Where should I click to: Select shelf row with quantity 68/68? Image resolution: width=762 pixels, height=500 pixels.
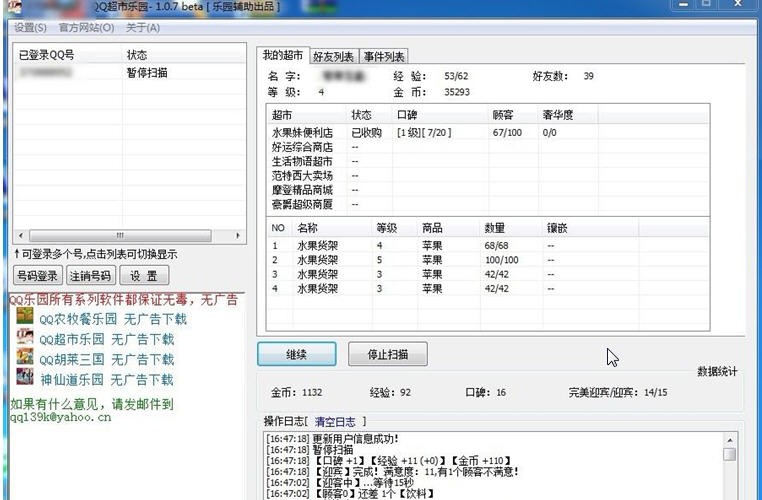tap(488, 246)
